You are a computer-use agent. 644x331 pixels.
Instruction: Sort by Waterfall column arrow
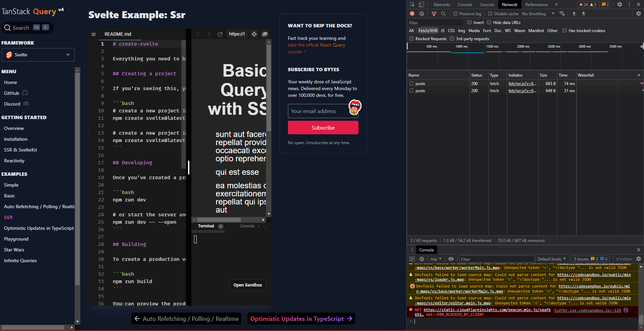coord(639,75)
